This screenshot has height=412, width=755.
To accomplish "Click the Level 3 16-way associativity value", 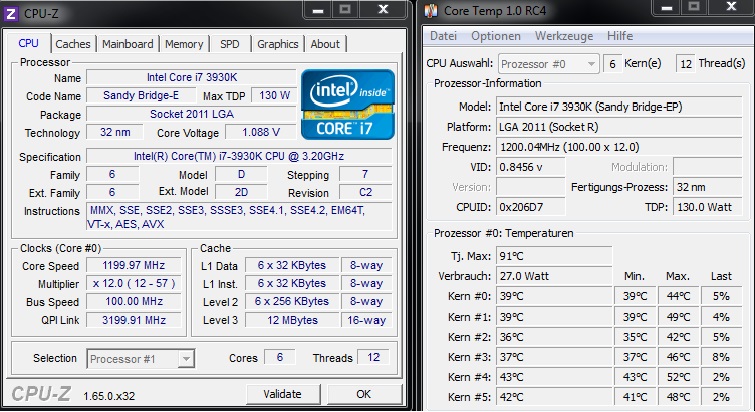I will (366, 320).
